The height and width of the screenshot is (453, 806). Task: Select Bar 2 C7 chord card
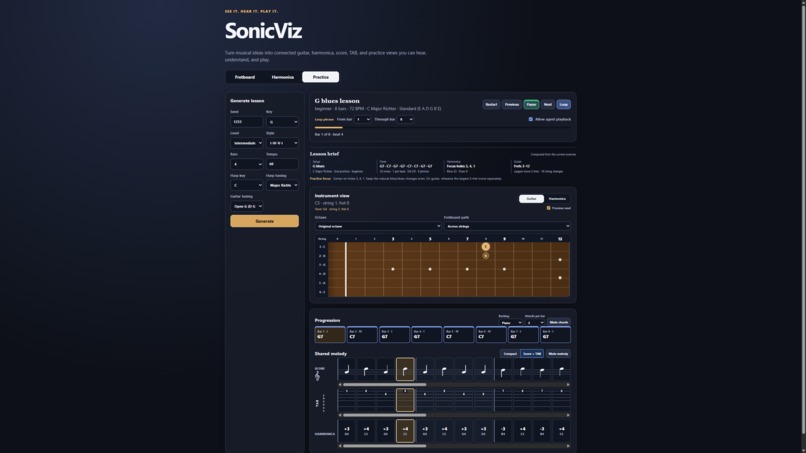coord(362,335)
